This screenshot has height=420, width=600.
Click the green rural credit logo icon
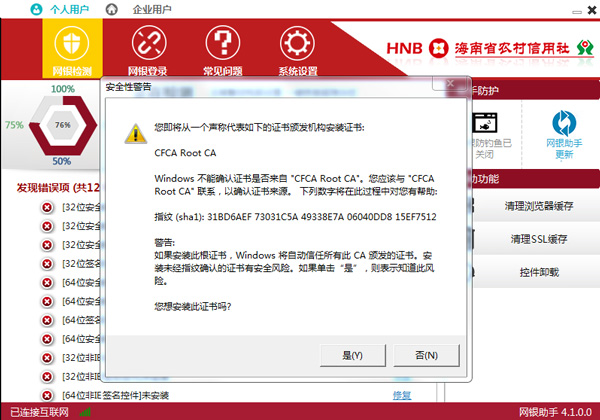click(585, 47)
